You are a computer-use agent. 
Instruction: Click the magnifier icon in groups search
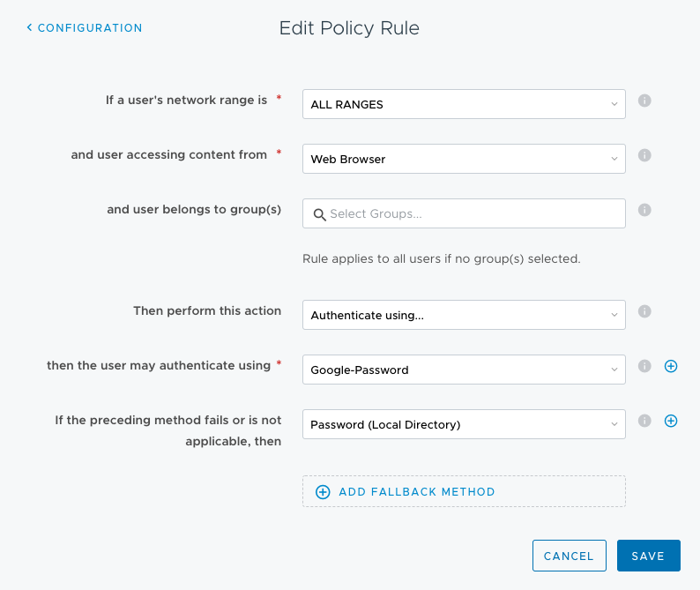tap(319, 214)
